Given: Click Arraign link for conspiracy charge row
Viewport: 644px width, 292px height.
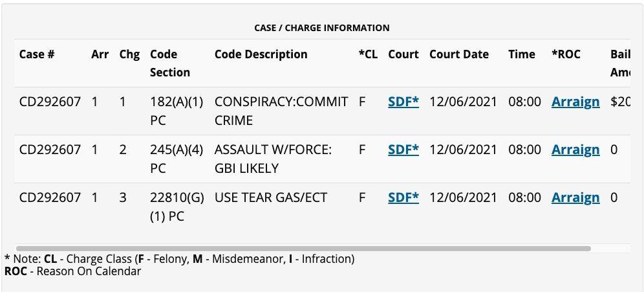Looking at the screenshot, I should (575, 102).
